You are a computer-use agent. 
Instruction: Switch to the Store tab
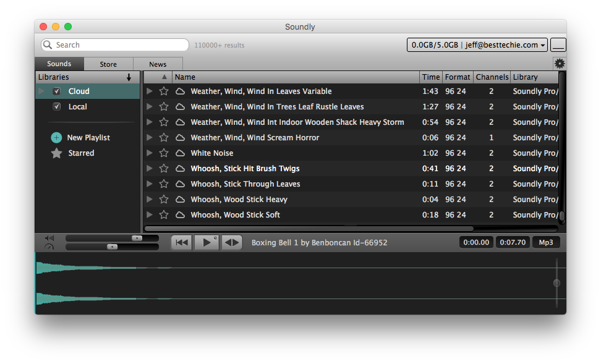point(108,64)
